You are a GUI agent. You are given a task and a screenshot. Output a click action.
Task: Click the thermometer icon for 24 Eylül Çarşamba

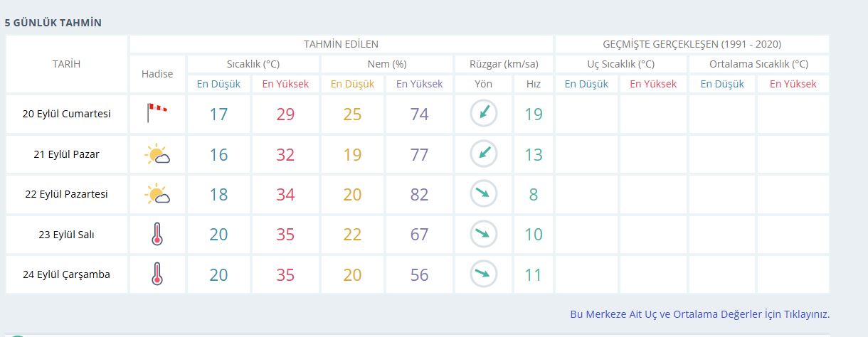click(157, 274)
